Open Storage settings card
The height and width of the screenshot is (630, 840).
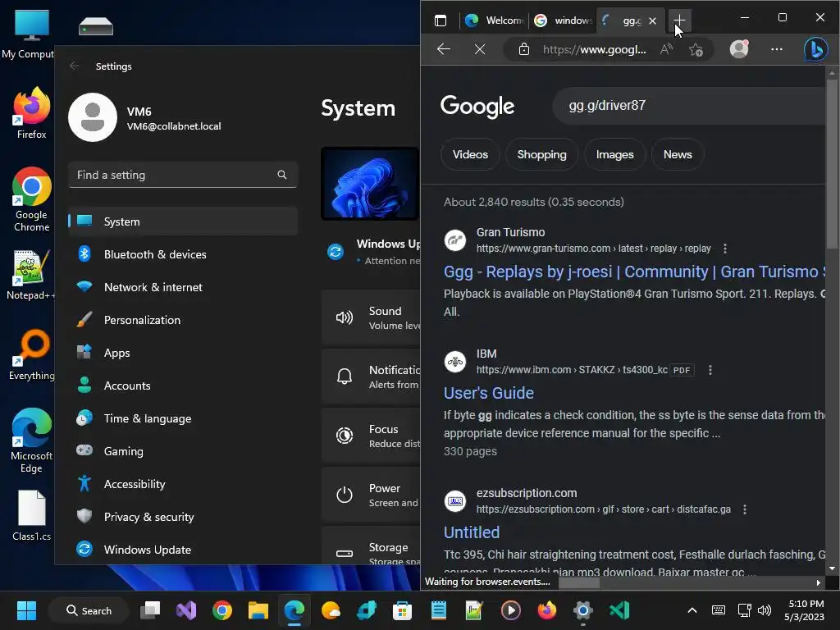371,546
